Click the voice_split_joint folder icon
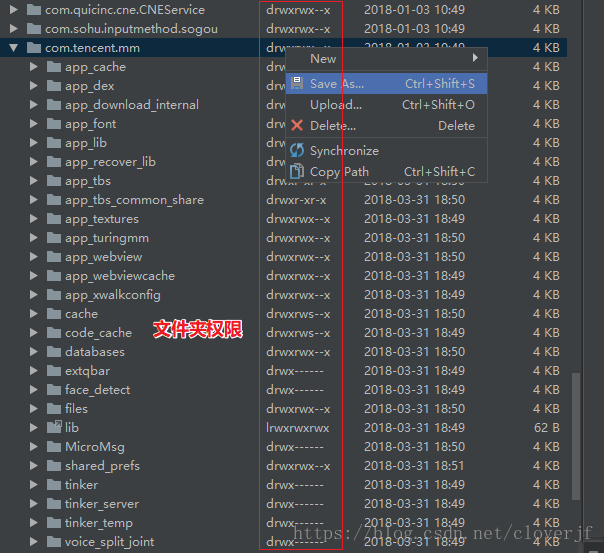This screenshot has height=553, width=604. pyautogui.click(x=54, y=542)
